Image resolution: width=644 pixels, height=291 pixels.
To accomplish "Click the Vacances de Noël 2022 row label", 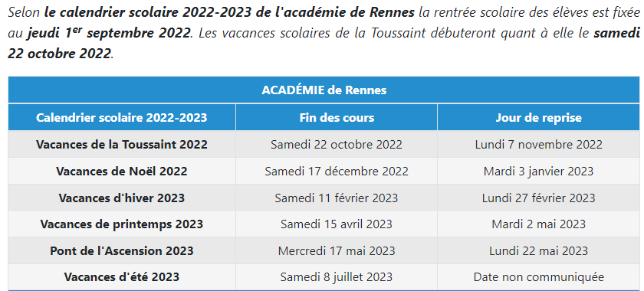I will pyautogui.click(x=122, y=171).
